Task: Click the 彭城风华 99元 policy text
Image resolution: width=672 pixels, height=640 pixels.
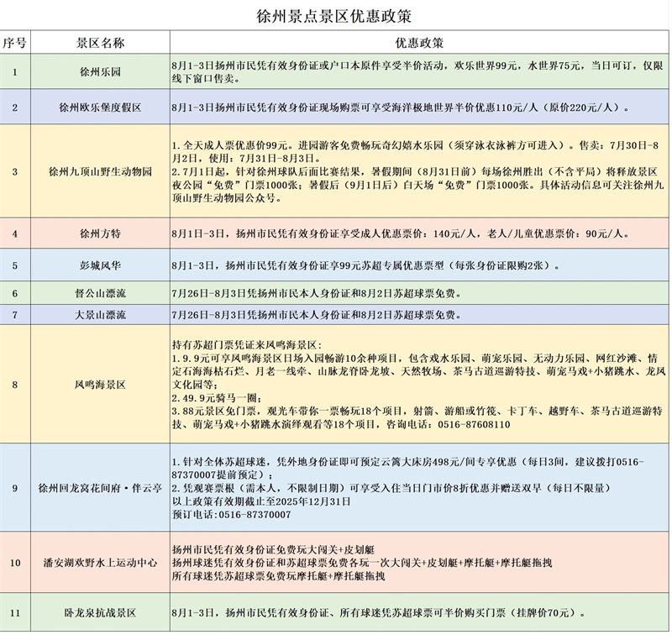Action: (x=366, y=266)
